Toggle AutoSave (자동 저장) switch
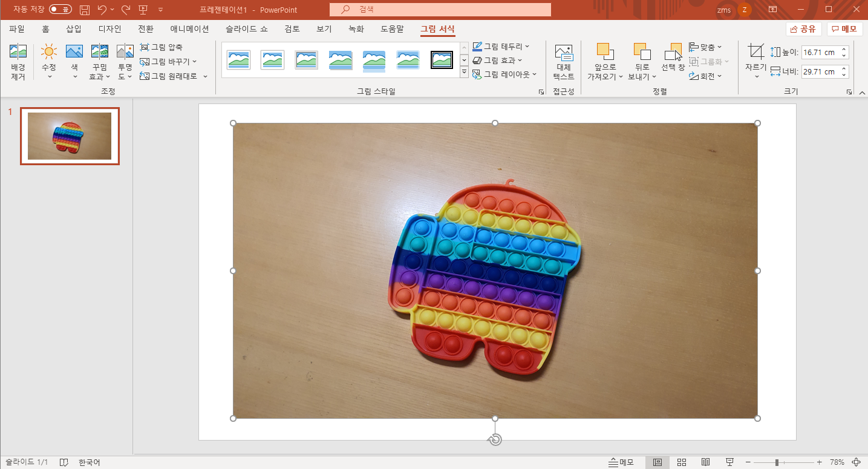 [60, 10]
